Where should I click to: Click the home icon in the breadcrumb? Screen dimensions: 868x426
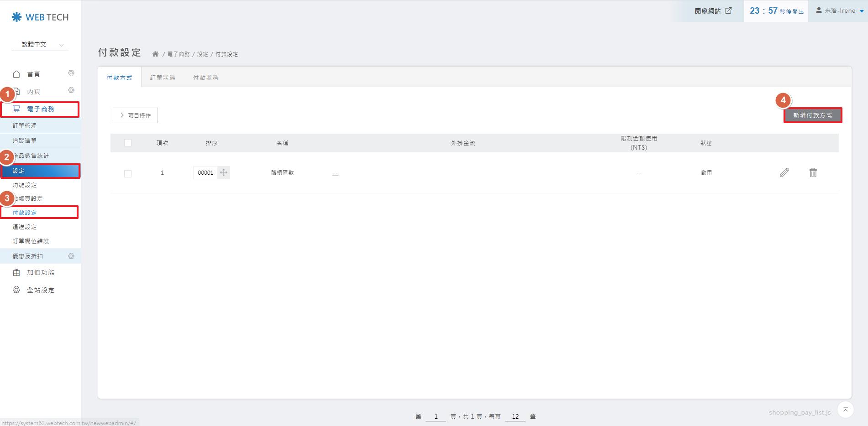[x=155, y=54]
